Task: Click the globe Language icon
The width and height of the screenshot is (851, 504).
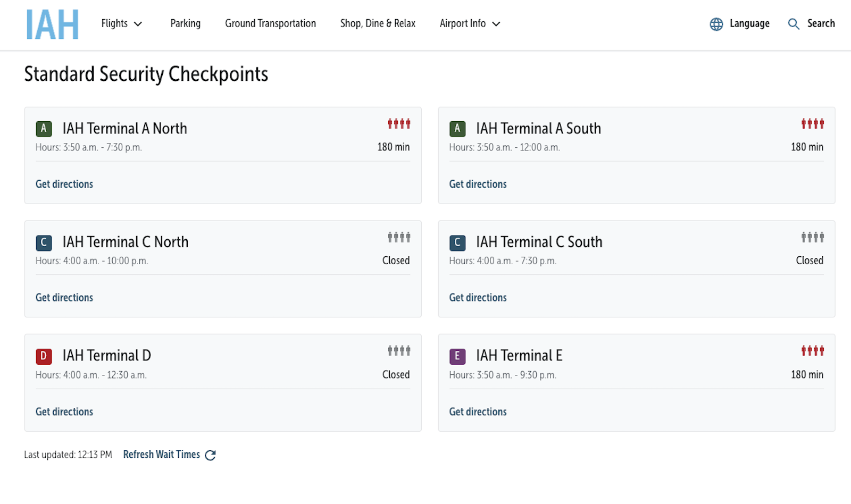Action: (716, 24)
